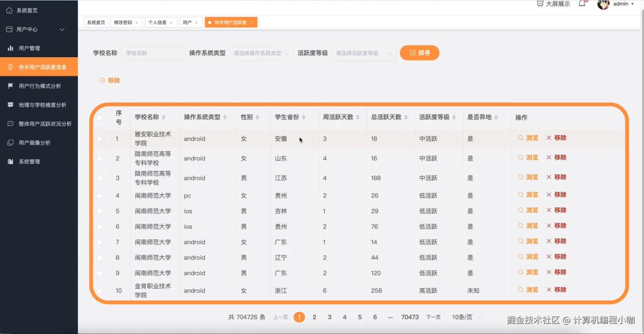Image resolution: width=644 pixels, height=334 pixels.
Task: Open 系统首页 in the sidebar
Action: click(x=39, y=11)
